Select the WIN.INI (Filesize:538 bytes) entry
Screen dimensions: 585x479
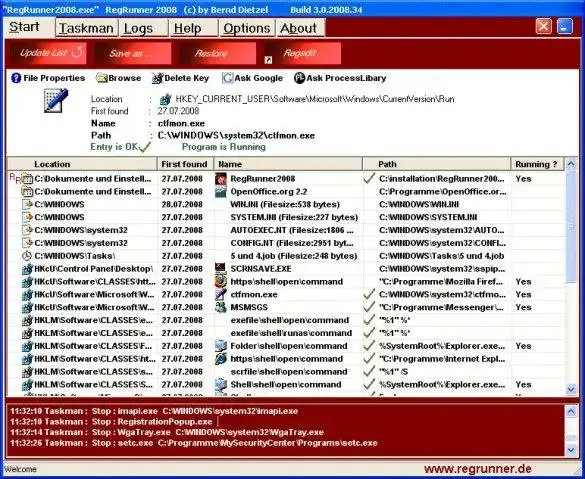click(285, 204)
